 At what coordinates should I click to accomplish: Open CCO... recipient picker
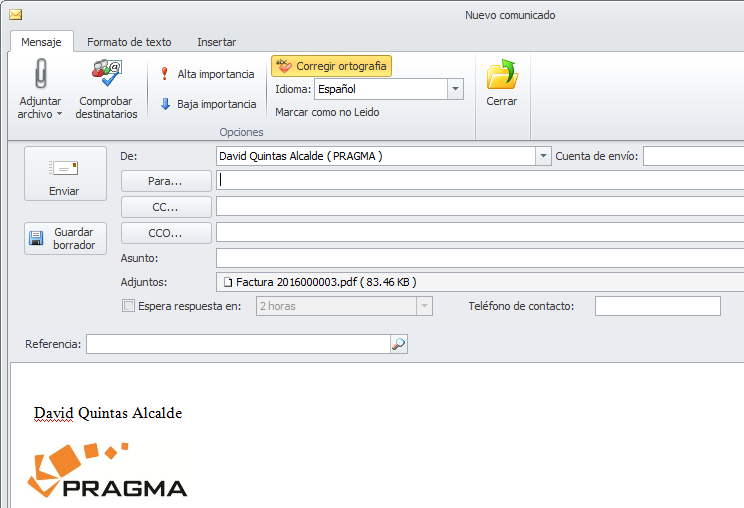tap(166, 233)
